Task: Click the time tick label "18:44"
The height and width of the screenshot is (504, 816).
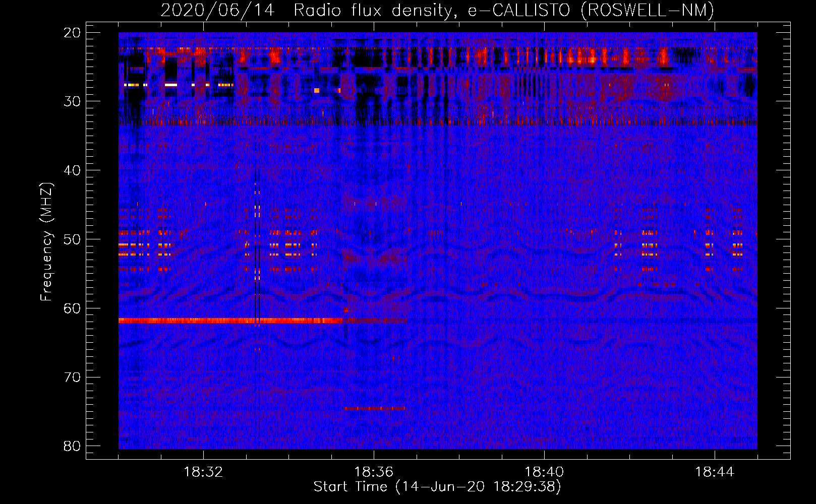Action: pos(715,472)
